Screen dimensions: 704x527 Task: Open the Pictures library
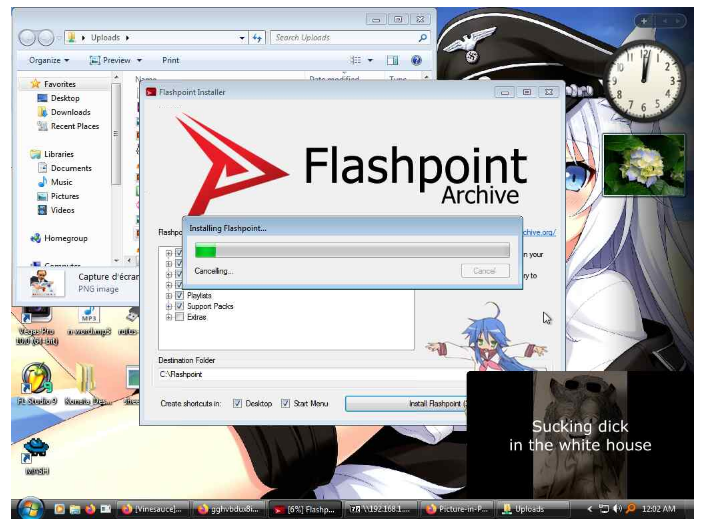click(x=65, y=196)
